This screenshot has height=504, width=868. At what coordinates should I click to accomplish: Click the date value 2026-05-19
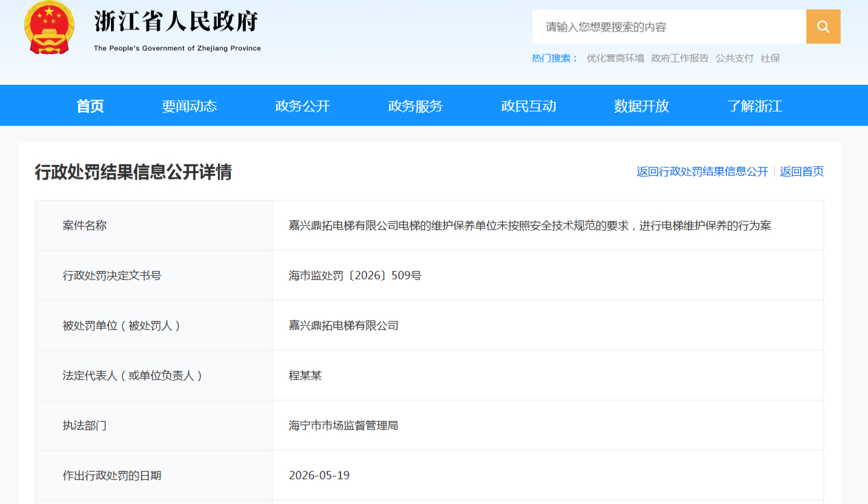point(319,475)
